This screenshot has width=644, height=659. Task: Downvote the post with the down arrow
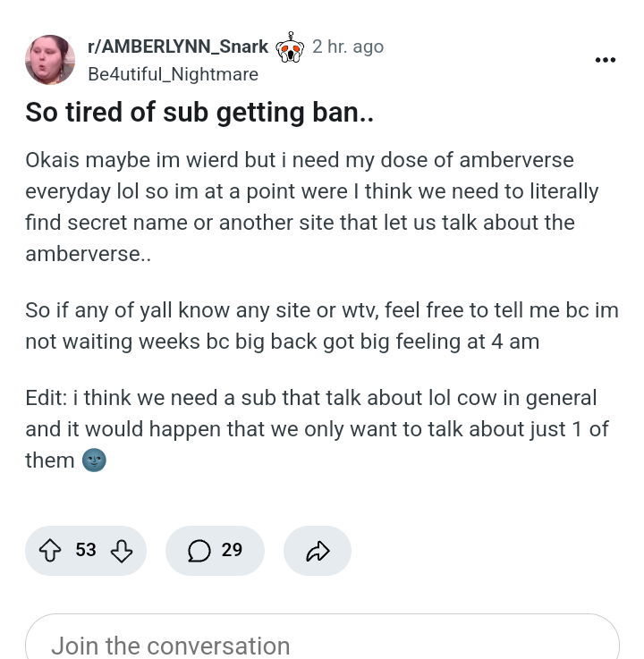[122, 551]
